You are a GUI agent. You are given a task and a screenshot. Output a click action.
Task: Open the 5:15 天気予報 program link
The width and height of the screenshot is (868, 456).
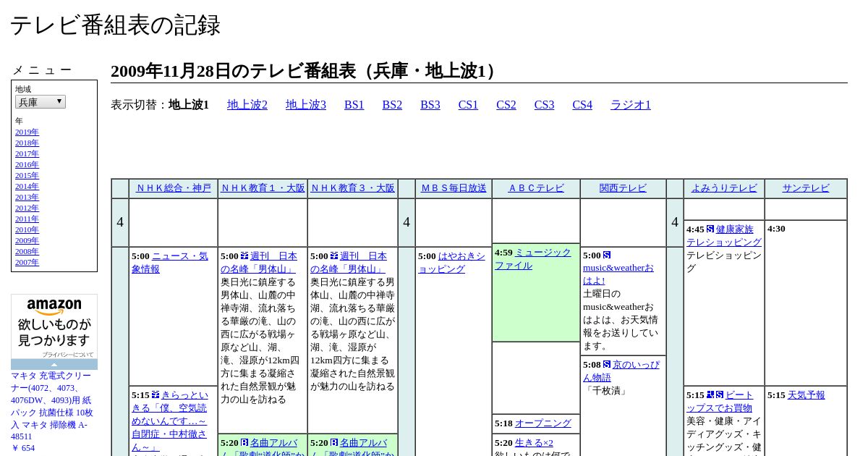point(807,395)
